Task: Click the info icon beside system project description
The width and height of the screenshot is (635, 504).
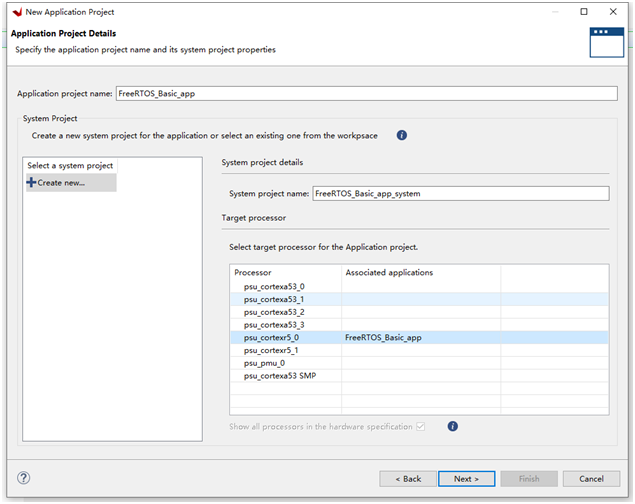Action: [401, 135]
